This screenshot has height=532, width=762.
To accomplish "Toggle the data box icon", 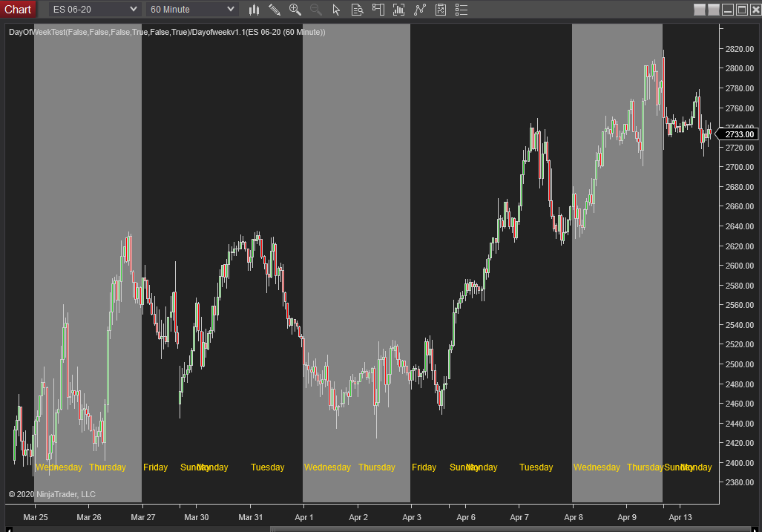I will (x=357, y=10).
